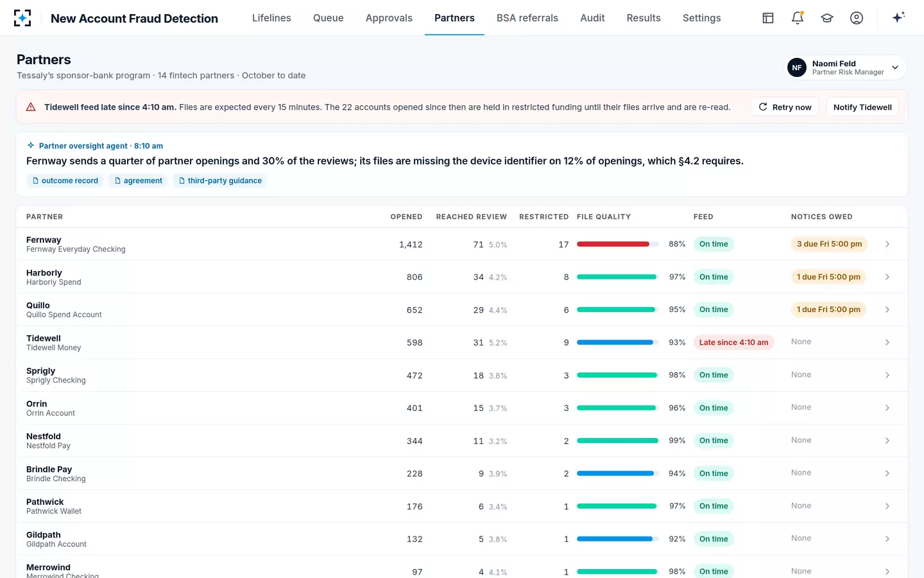Open the Brindle Pay row chevron
Viewport: 924px width, 578px height.
point(887,473)
